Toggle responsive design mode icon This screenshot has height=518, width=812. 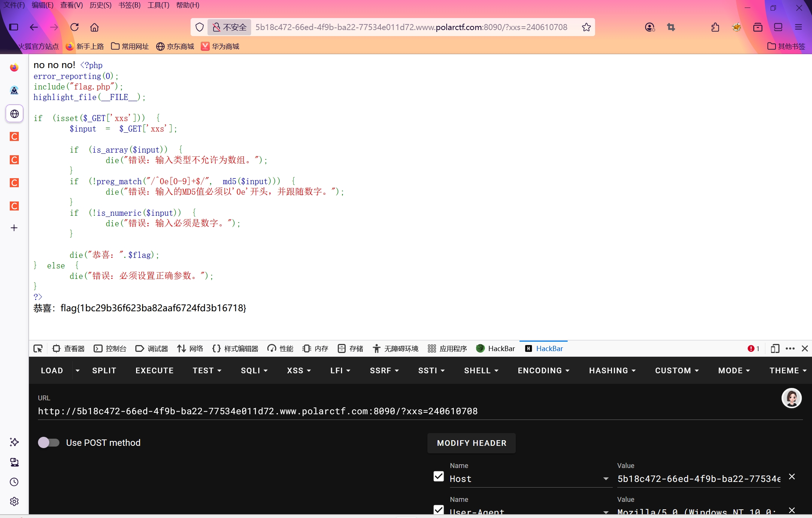click(774, 348)
